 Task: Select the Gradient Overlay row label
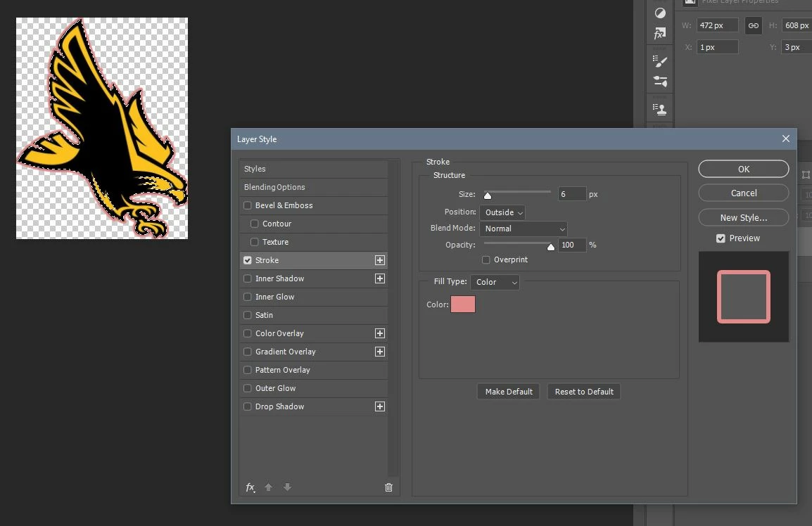coord(286,352)
